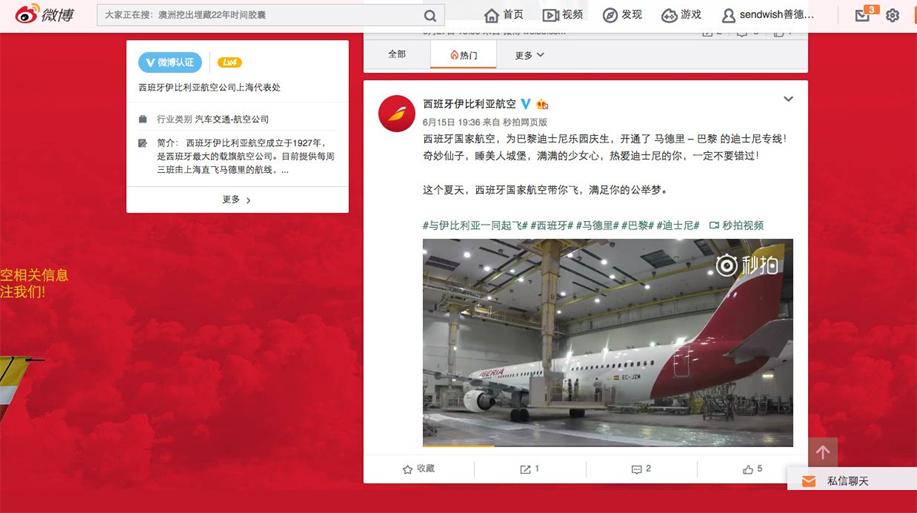The height and width of the screenshot is (513, 917).
Task: Open the 发现 discover compass icon
Action: (x=610, y=15)
